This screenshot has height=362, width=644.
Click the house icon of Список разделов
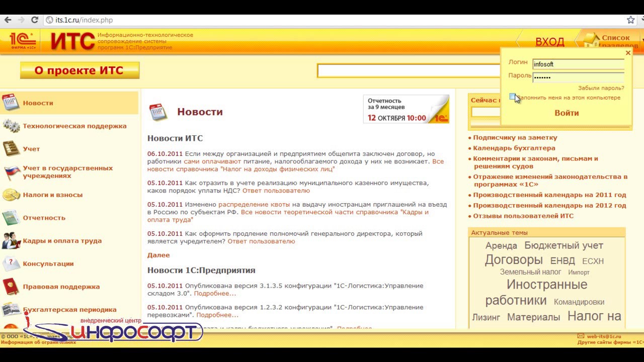tap(592, 40)
